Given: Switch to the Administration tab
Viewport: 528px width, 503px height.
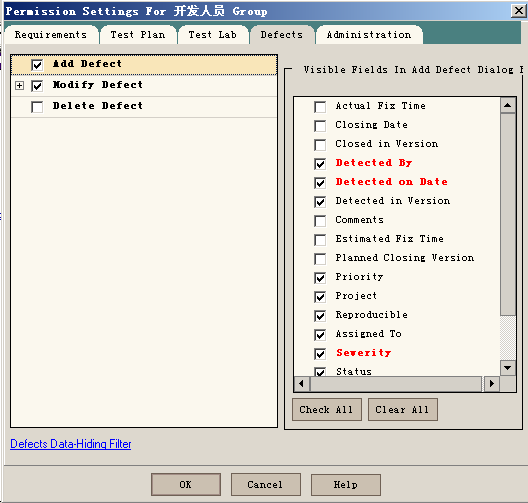Looking at the screenshot, I should point(369,35).
